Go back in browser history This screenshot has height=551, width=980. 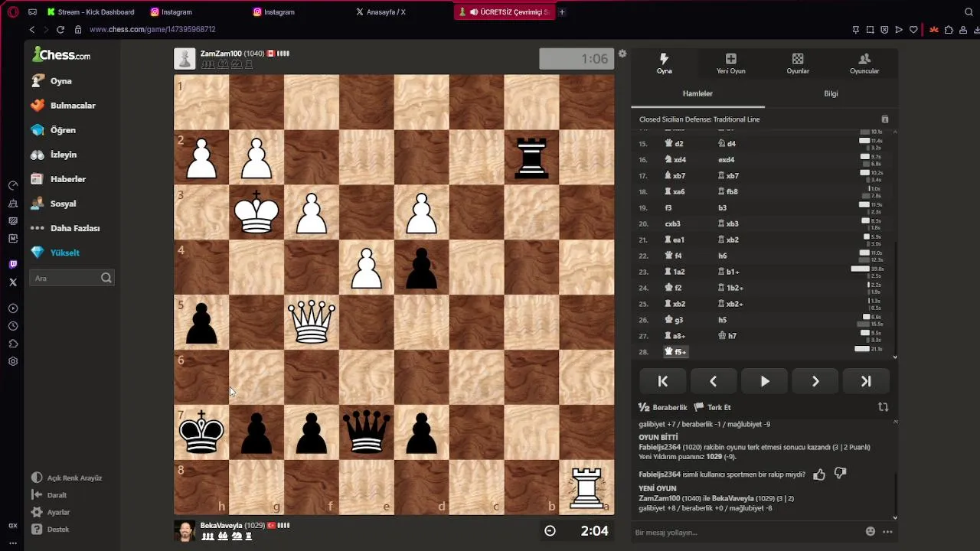point(32,29)
